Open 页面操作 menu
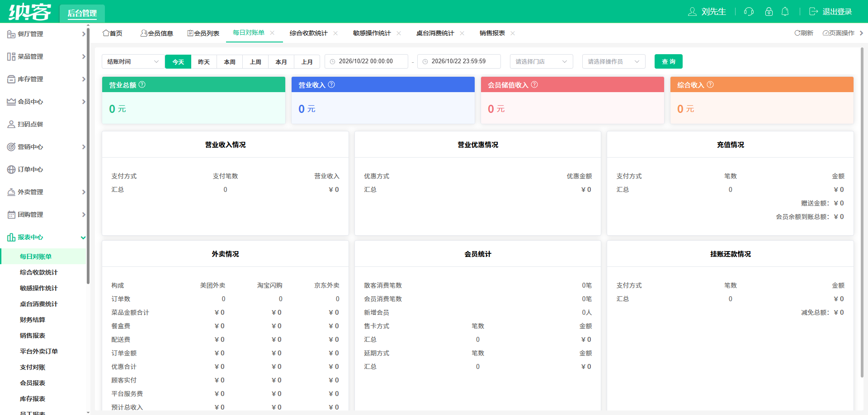This screenshot has height=415, width=868. pos(839,33)
